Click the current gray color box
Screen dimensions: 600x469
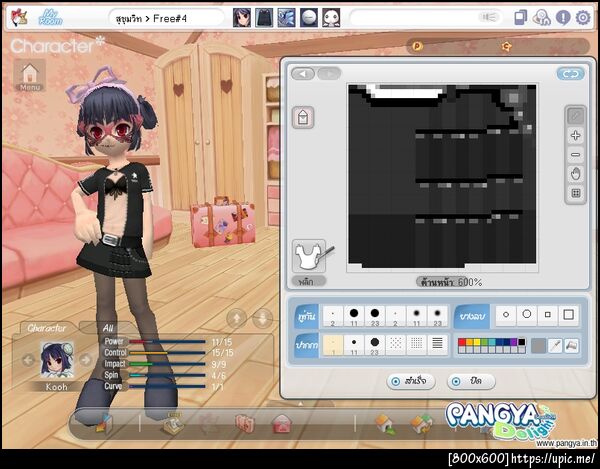(x=538, y=346)
